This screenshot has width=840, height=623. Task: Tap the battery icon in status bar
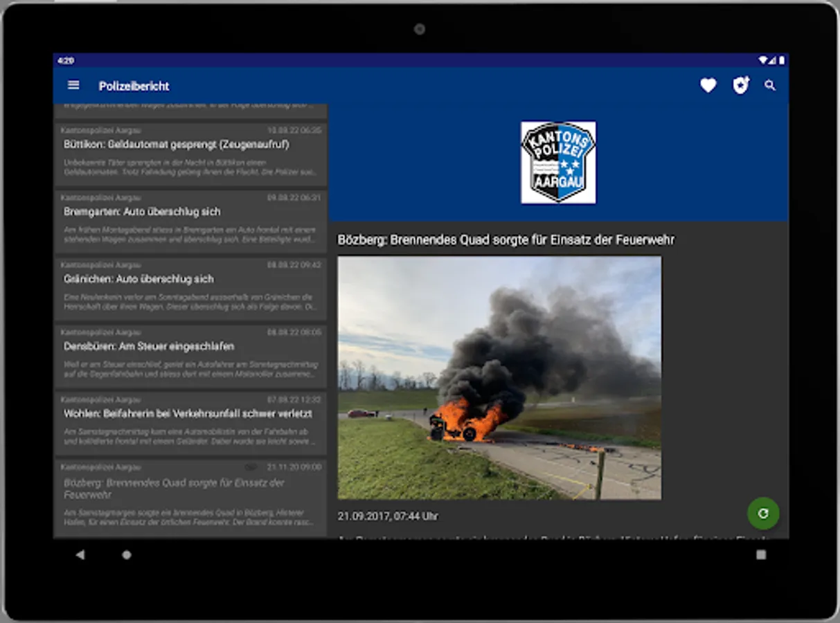point(782,61)
